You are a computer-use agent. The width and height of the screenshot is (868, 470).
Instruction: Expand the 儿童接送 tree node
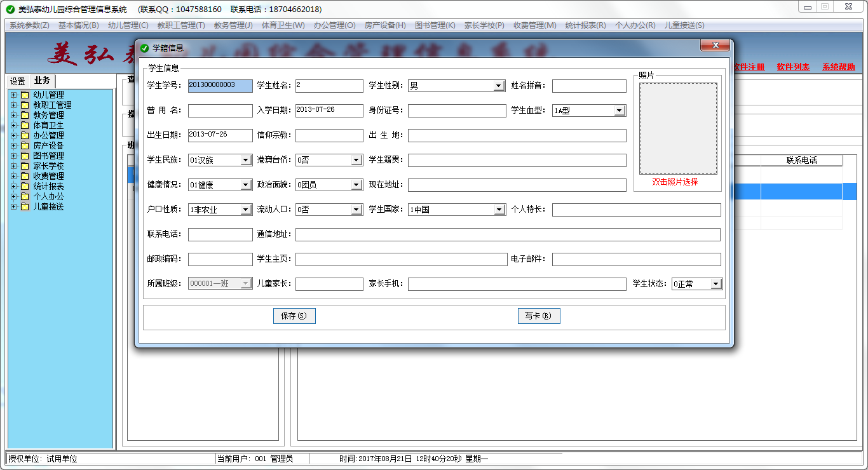13,206
